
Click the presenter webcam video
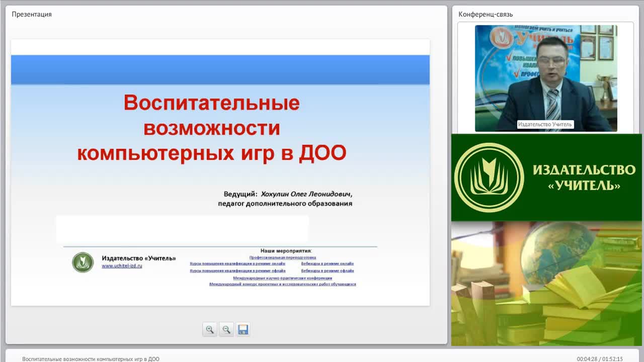tap(546, 78)
